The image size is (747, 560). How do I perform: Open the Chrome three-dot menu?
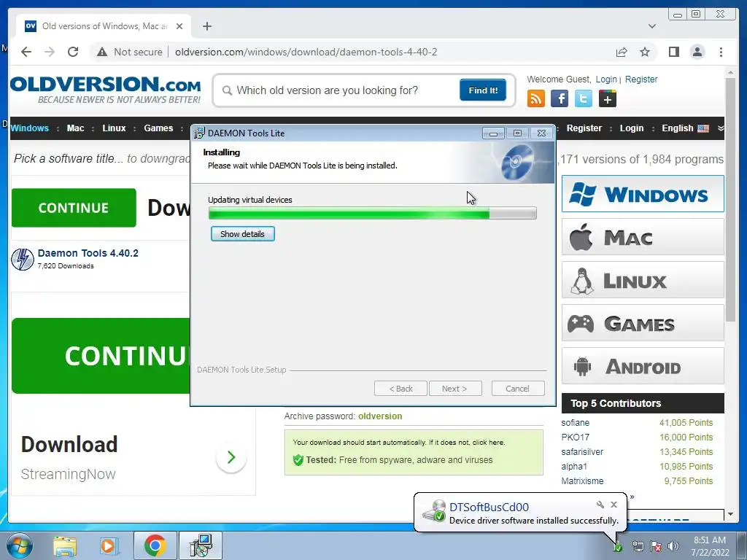click(x=721, y=52)
